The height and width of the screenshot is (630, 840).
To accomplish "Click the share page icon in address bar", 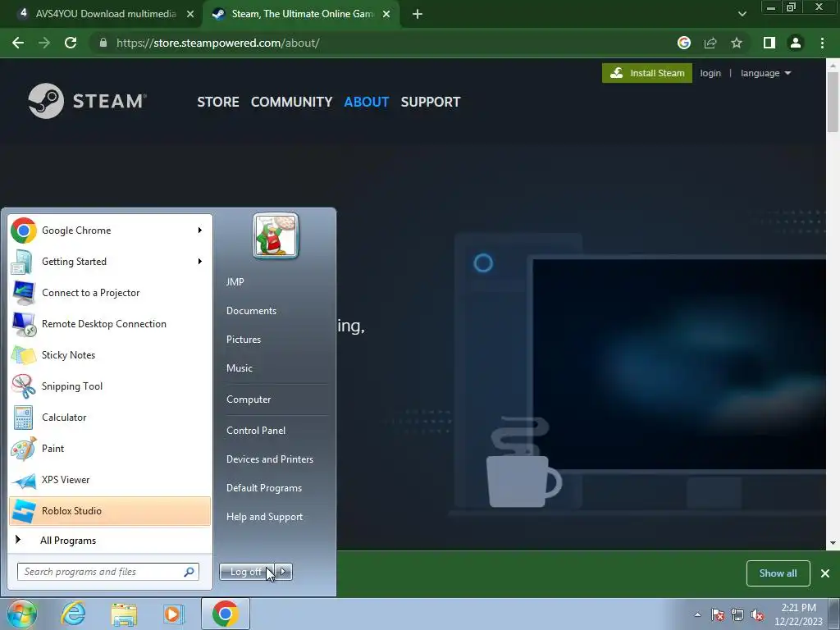I will click(x=710, y=43).
